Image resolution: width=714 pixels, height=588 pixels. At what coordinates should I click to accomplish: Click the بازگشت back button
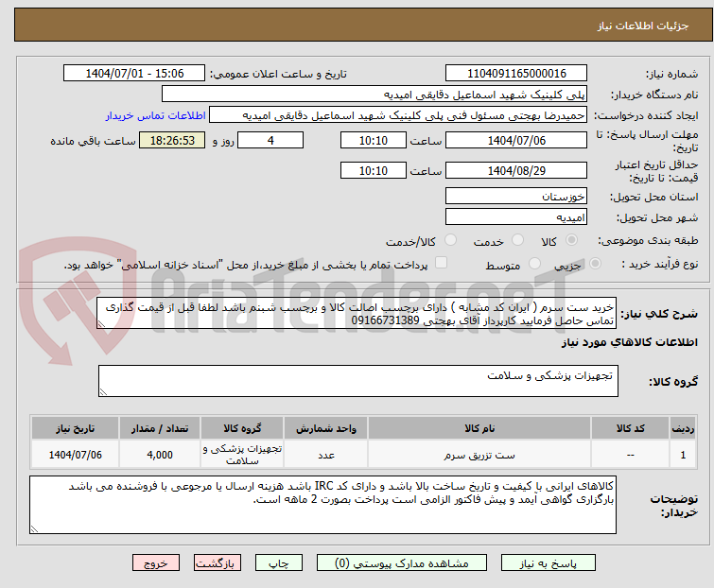pos(218,563)
